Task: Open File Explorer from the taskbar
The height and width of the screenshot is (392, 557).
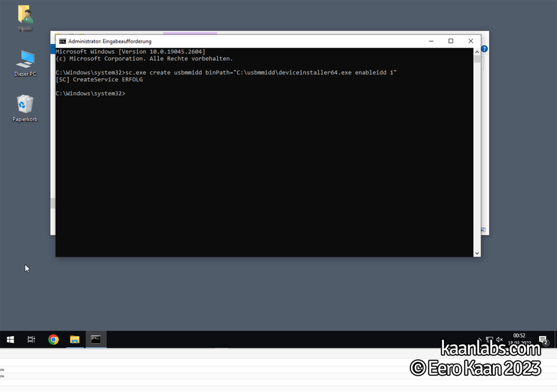Action: (75, 340)
